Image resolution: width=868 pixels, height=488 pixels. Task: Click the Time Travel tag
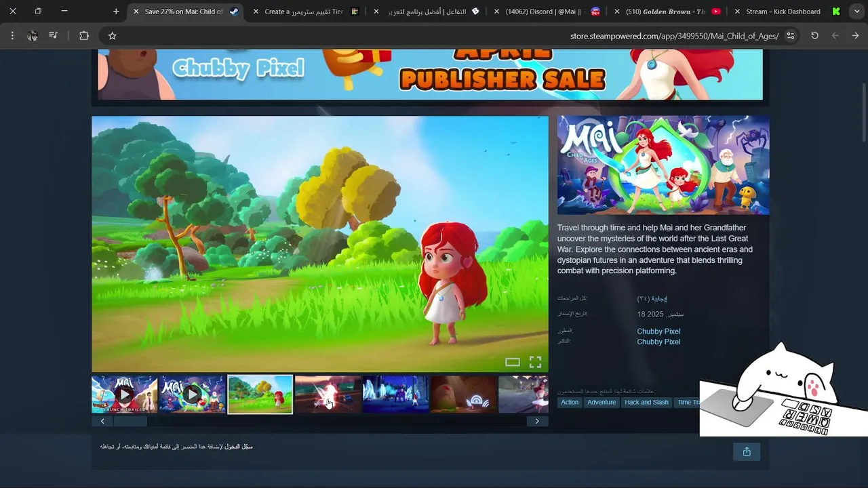[688, 402]
